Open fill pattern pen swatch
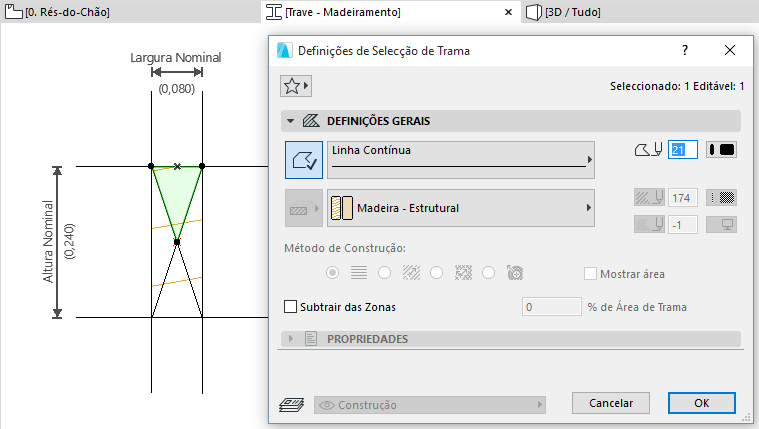The height and width of the screenshot is (429, 759). 721,198
